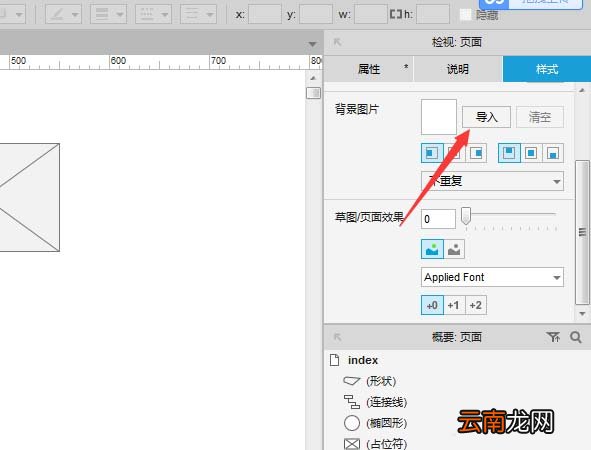Select the +1 line width option
591x450 pixels.
pyautogui.click(x=454, y=305)
